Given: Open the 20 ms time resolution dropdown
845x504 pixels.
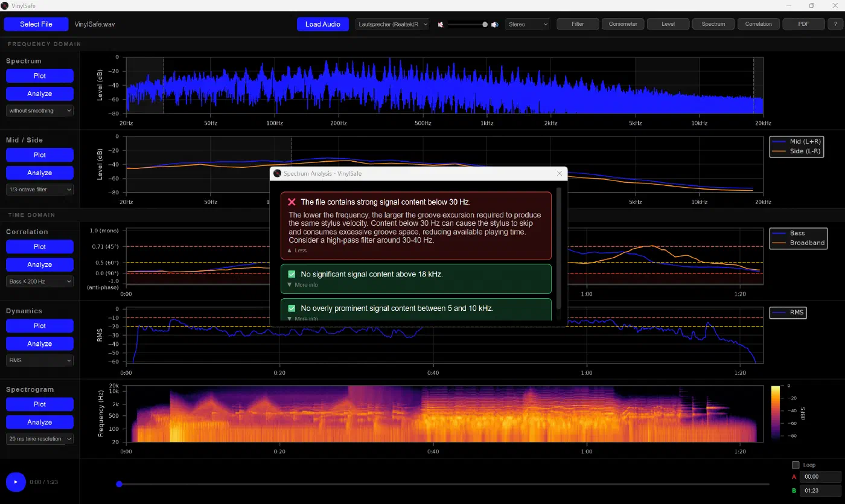Looking at the screenshot, I should pos(40,439).
